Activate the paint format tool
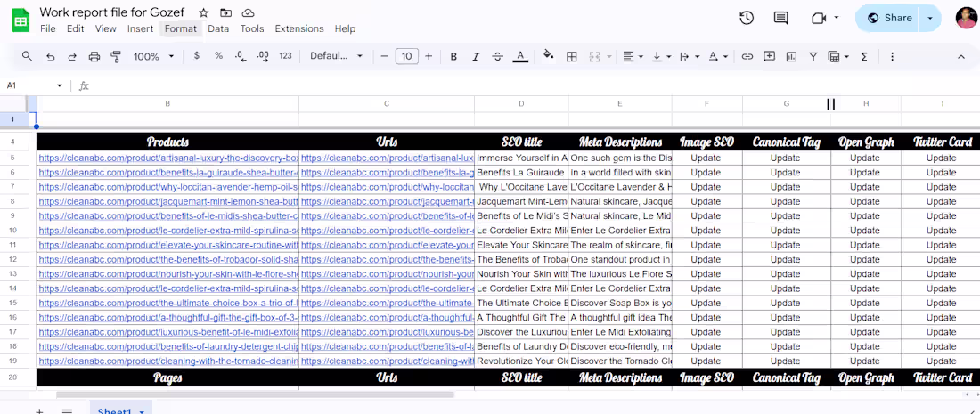This screenshot has height=414, width=980. click(x=116, y=57)
